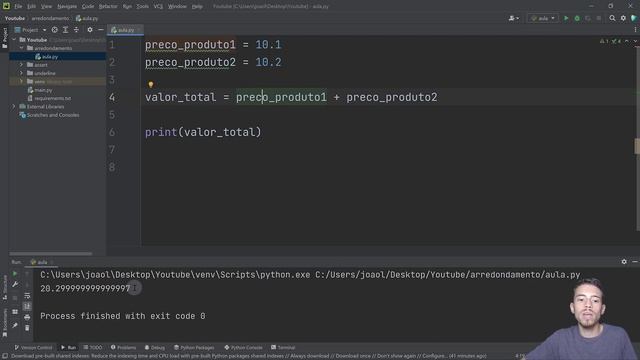
Task: Open the Navigate menu
Action: pos(67,6)
